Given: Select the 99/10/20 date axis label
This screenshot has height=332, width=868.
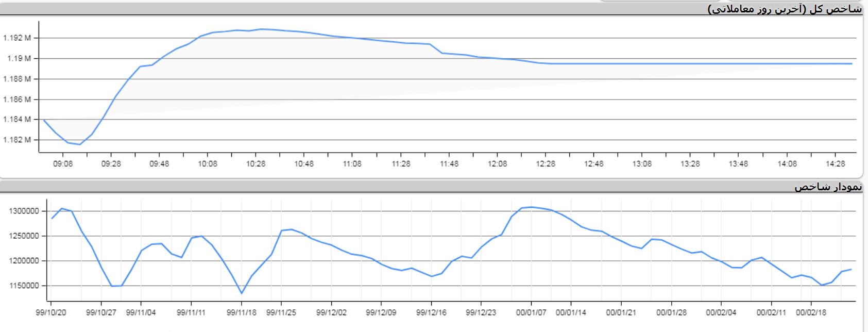Looking at the screenshot, I should pos(50,312).
